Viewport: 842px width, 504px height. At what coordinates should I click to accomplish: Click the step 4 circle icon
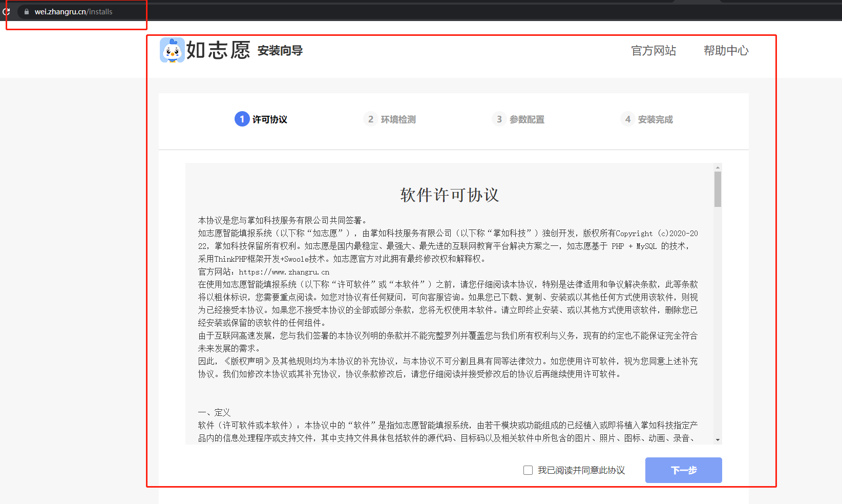(628, 119)
